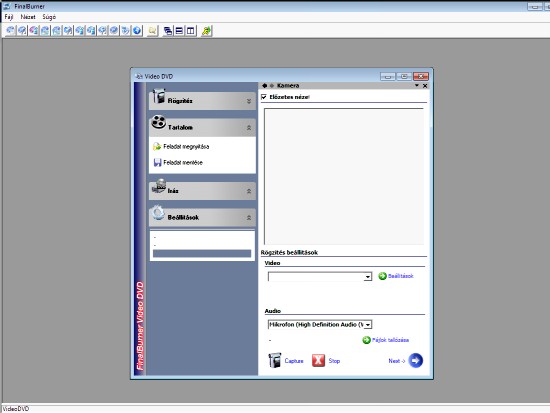Open the Video device dropdown
The height and width of the screenshot is (413, 550).
368,277
